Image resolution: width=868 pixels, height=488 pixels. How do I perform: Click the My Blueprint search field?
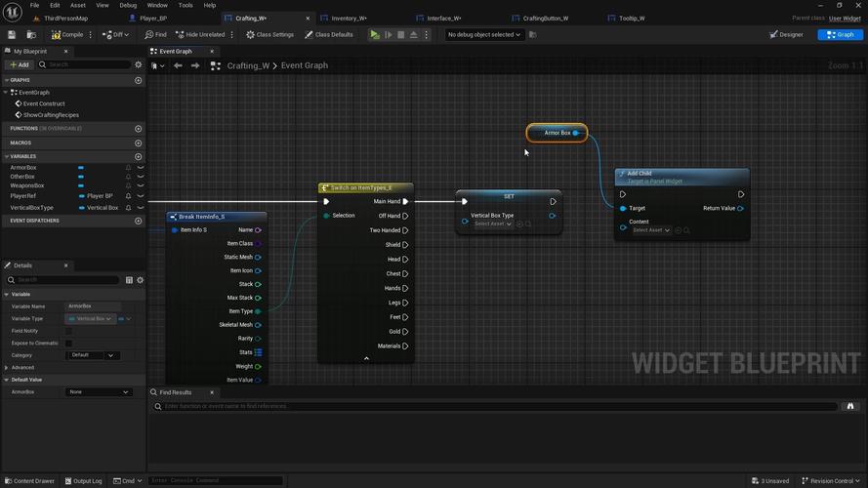click(84, 64)
